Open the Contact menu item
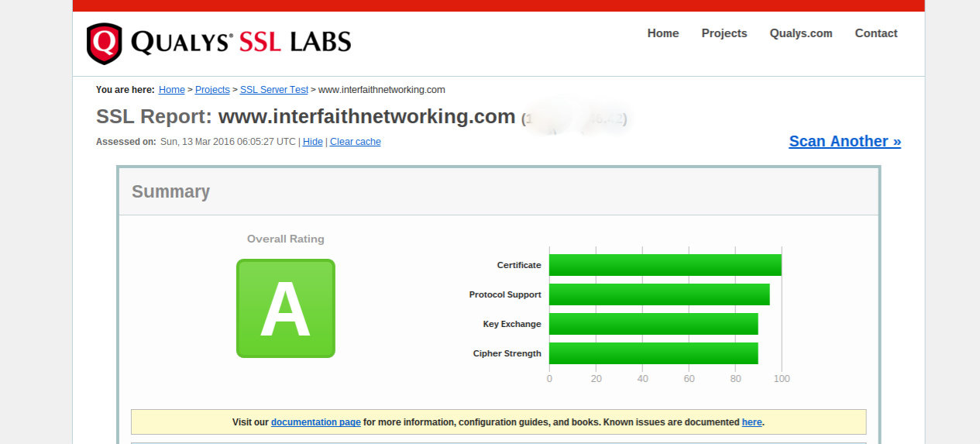This screenshot has width=980, height=444. pyautogui.click(x=876, y=33)
